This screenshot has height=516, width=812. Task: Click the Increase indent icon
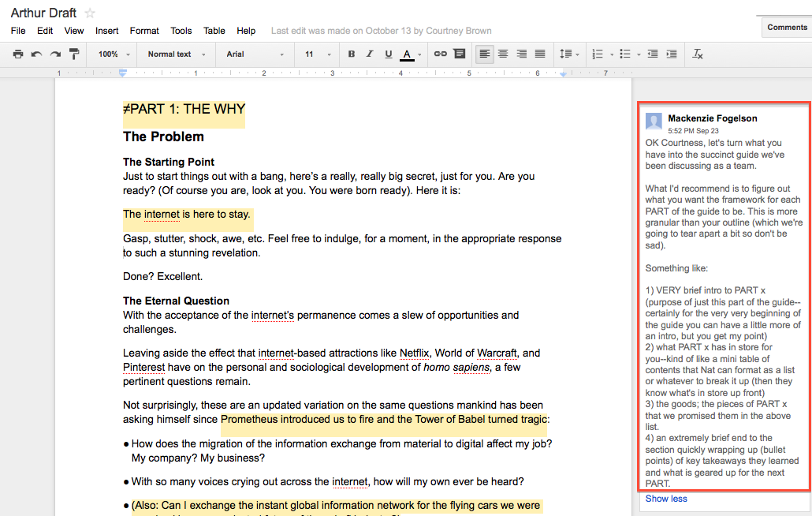[671, 54]
